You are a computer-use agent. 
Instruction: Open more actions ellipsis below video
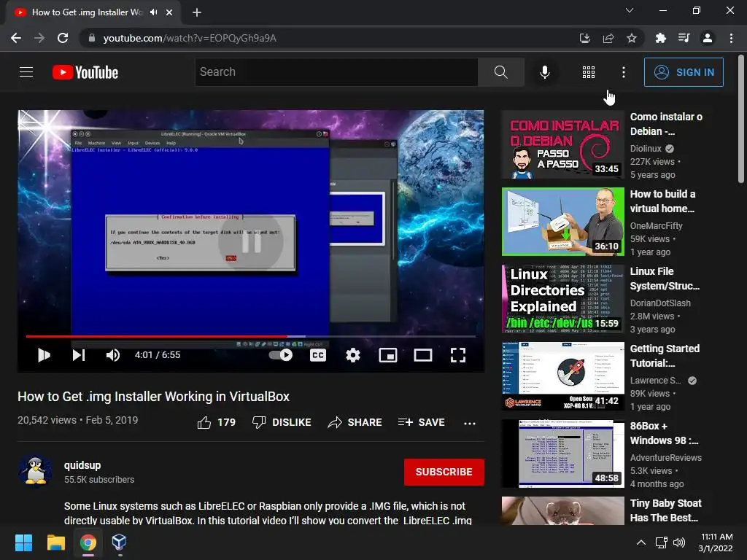pos(470,423)
